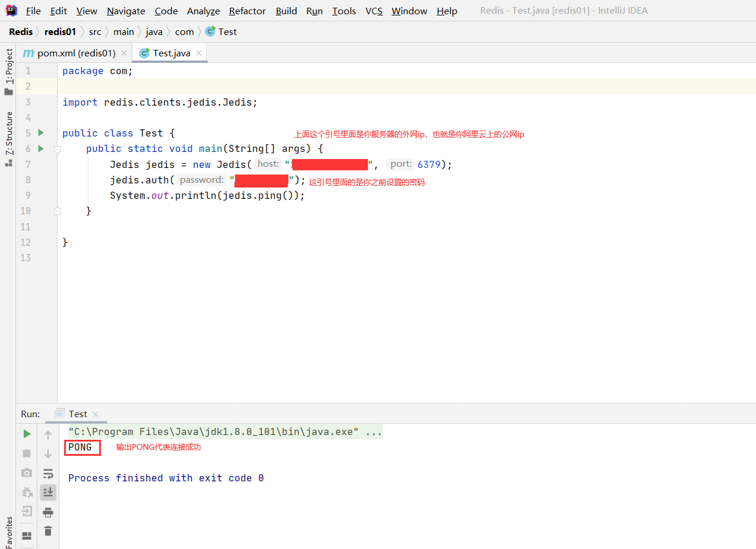This screenshot has height=549, width=756.
Task: Open the 1: Project side tool window
Action: (9, 66)
